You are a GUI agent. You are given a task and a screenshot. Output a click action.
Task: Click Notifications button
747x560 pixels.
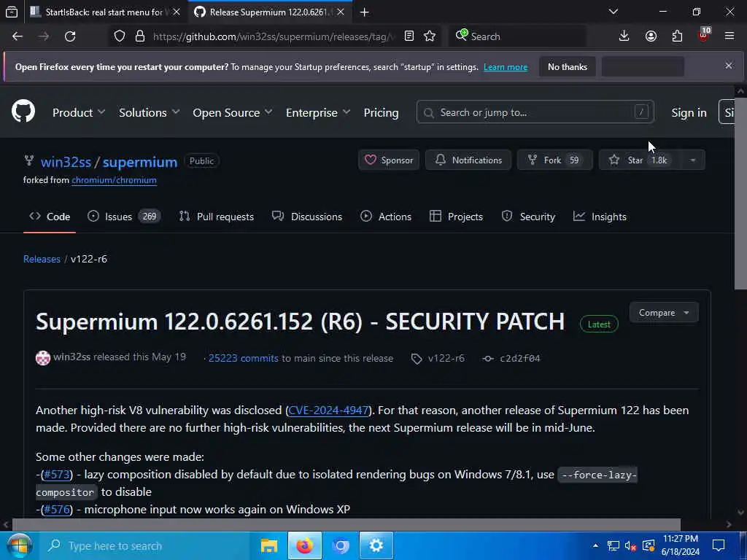[468, 160]
